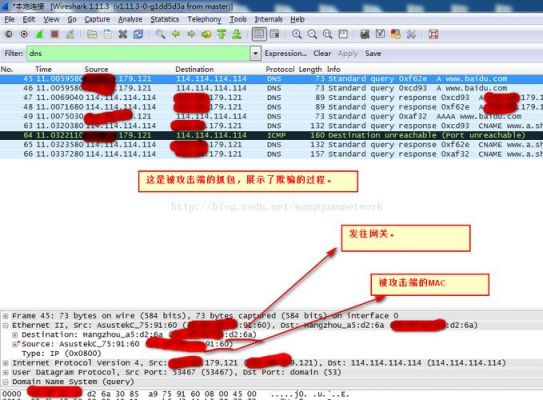Click the find packet magnifier icon
The width and height of the screenshot is (543, 400).
tap(160, 34)
